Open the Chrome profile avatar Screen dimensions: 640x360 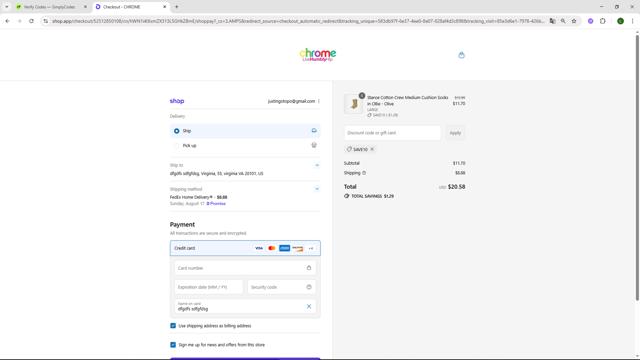pyautogui.click(x=620, y=21)
